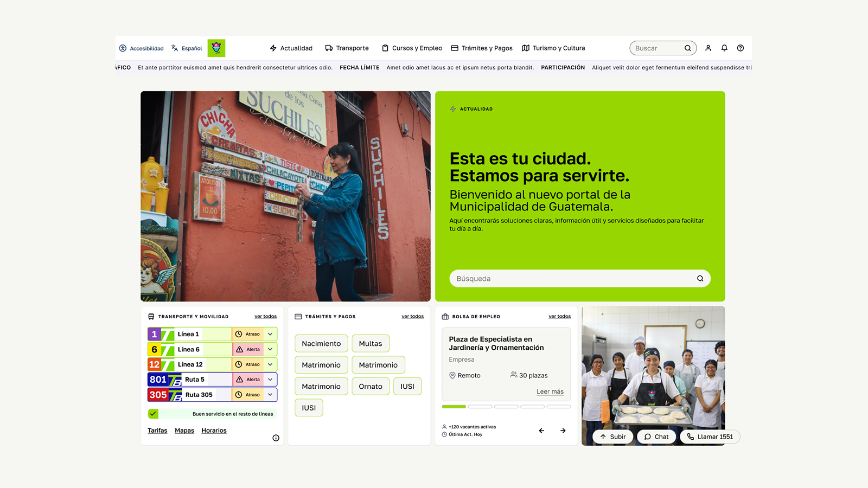This screenshot has height=488, width=868.
Task: Open the notifications bell icon
Action: click(x=724, y=48)
